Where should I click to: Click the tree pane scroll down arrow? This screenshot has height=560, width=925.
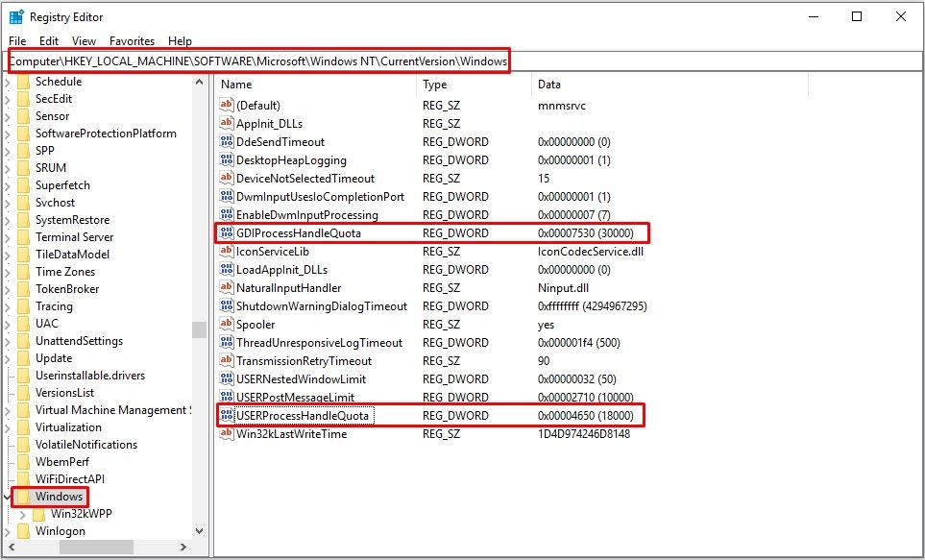tap(200, 530)
